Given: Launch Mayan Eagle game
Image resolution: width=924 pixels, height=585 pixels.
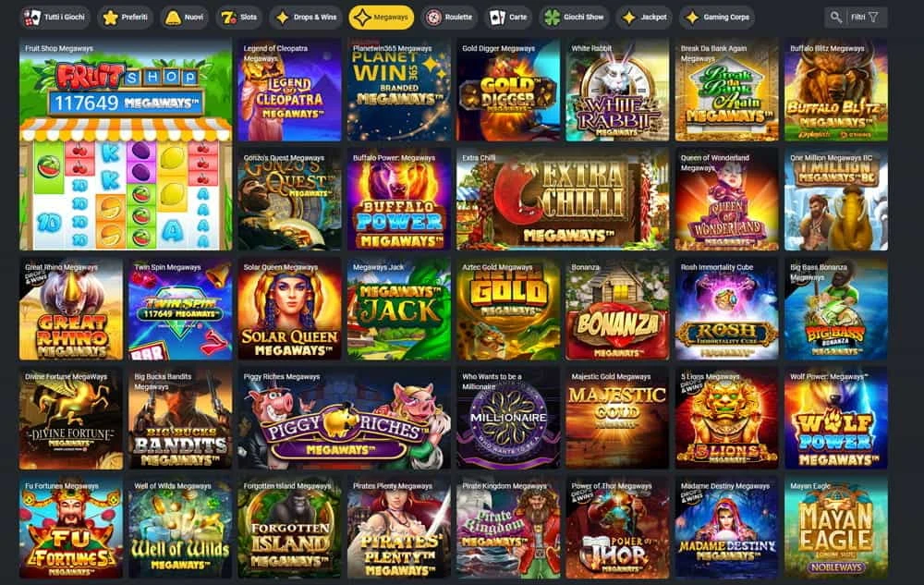Looking at the screenshot, I should tap(836, 528).
